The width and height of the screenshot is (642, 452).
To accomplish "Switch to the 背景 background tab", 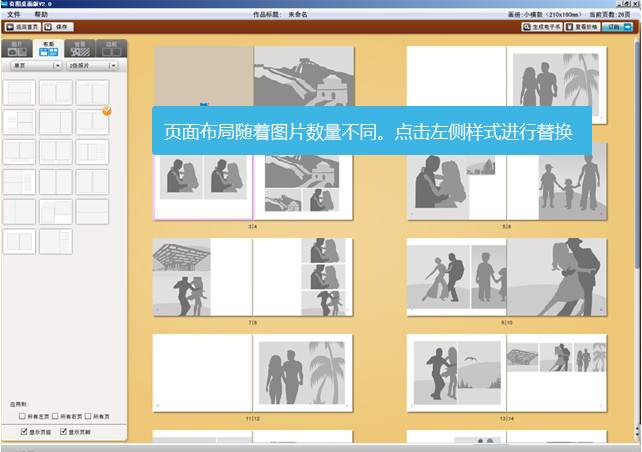I will [80, 48].
